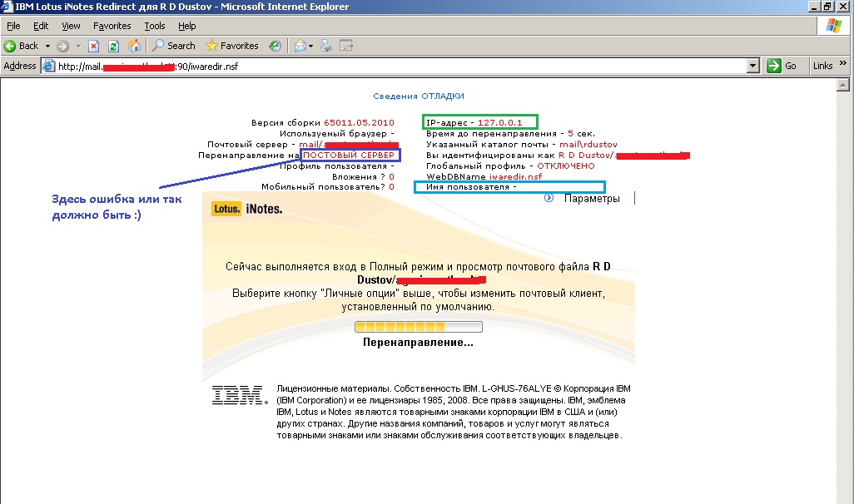Click the IBM license materials paragraph
854x504 pixels.
pos(453,412)
